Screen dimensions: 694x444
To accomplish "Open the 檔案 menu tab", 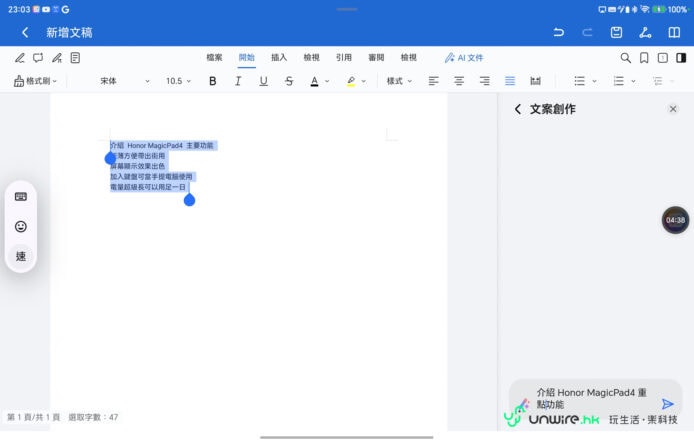I will [x=214, y=58].
